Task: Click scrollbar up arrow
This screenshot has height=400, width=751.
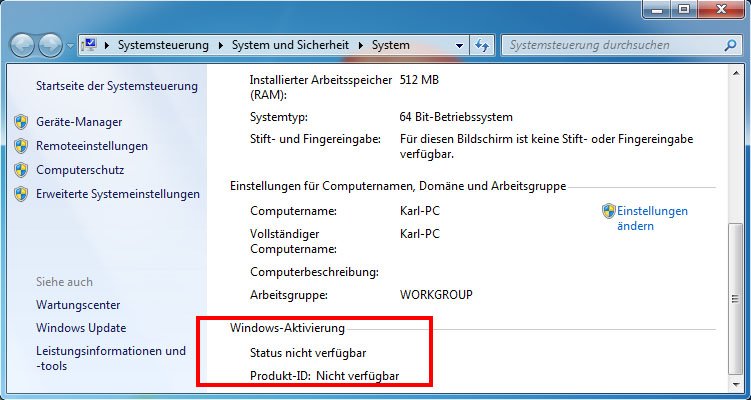Action: click(735, 73)
